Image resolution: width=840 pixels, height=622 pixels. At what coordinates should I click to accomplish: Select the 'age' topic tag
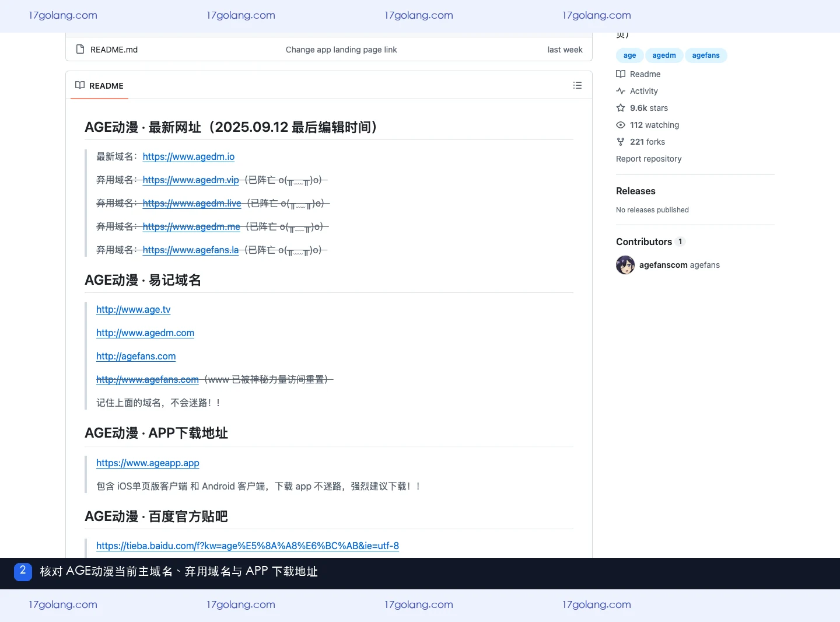[630, 55]
